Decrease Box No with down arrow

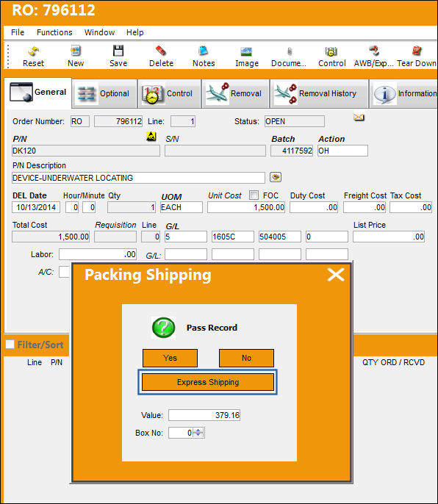pos(198,435)
